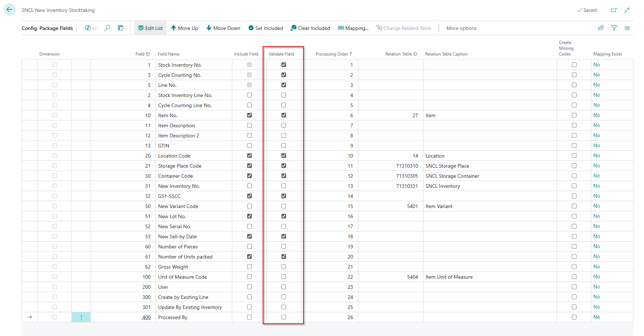The image size is (644, 336).
Task: Click Set Included action
Action: tap(266, 28)
